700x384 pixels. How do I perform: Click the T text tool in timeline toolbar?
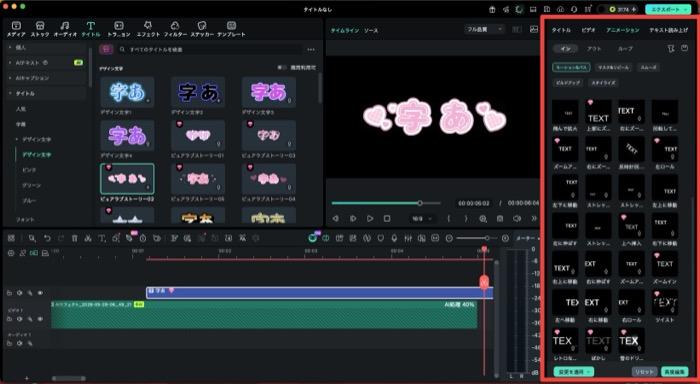click(x=102, y=238)
